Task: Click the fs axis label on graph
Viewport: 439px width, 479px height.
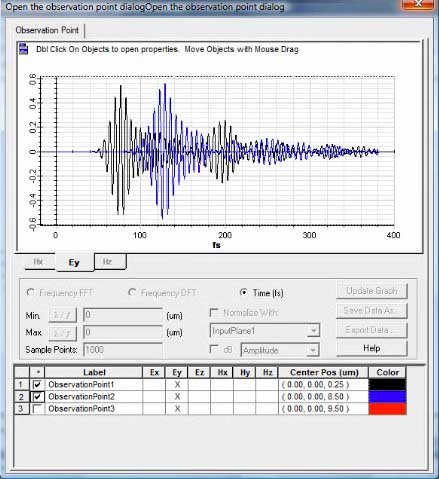Action: pyautogui.click(x=216, y=245)
